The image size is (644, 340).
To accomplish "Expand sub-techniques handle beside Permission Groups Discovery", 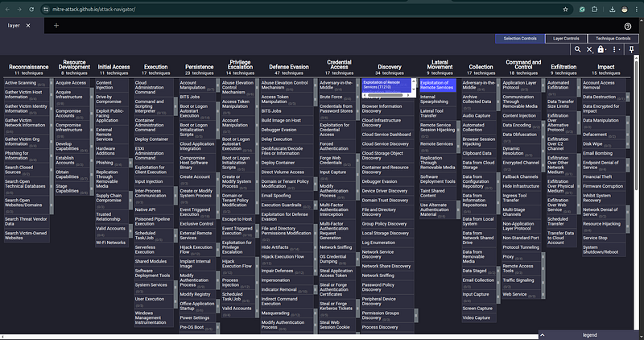I will click(415, 315).
